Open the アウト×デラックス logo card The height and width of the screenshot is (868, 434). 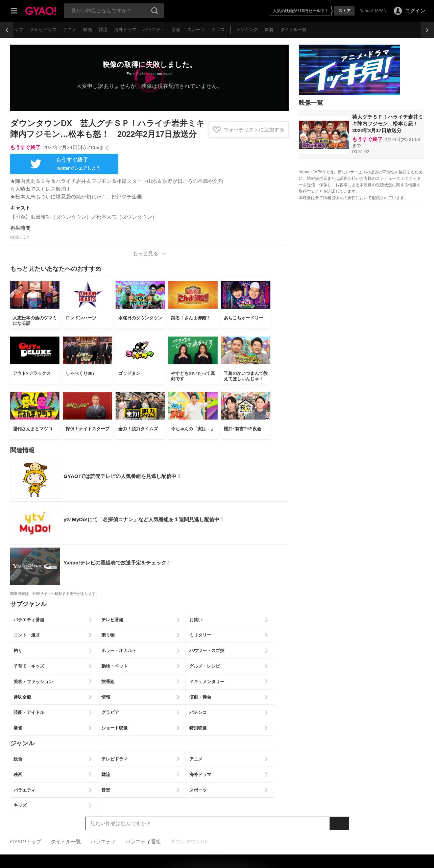point(35,350)
